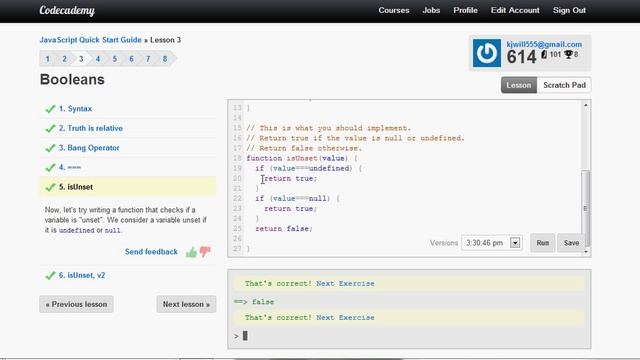Go to lesson step 5

click(115, 59)
